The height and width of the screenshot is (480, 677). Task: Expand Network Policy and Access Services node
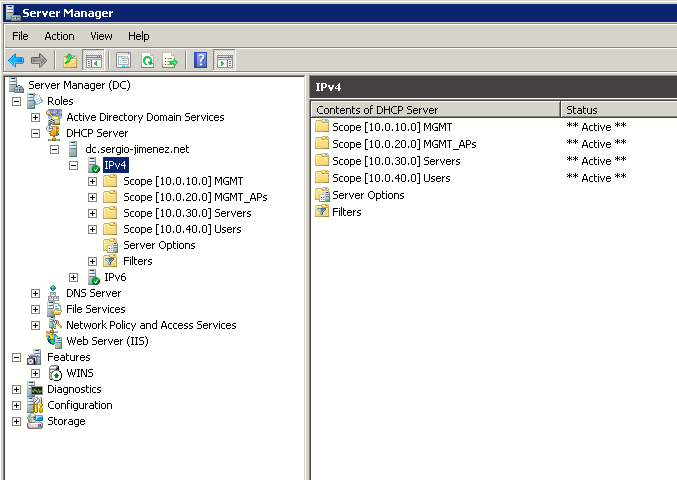tap(35, 325)
